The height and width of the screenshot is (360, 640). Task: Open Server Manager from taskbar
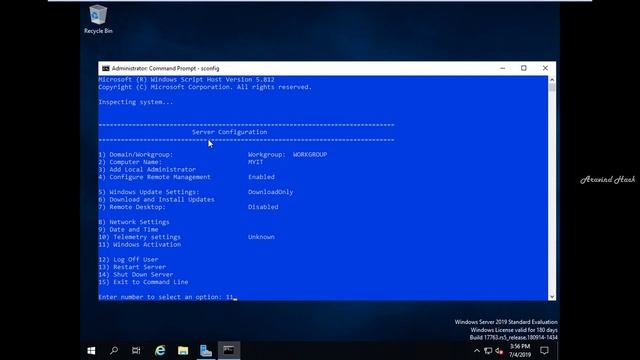206,351
